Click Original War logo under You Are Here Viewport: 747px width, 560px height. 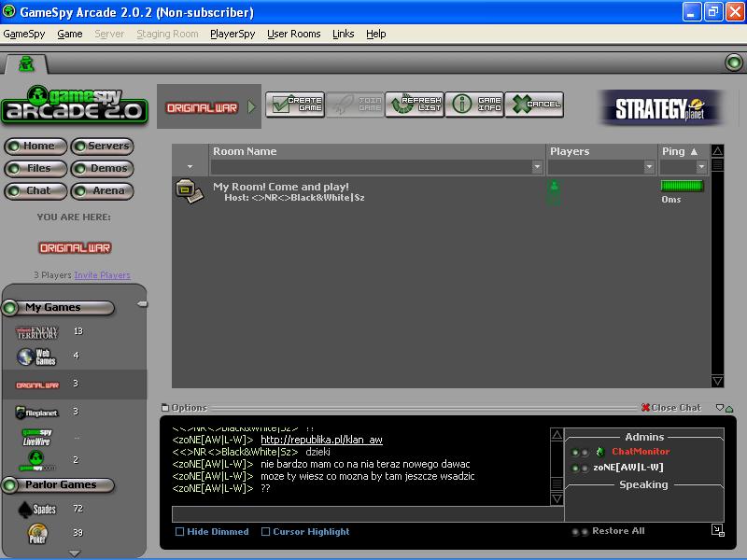tap(75, 247)
